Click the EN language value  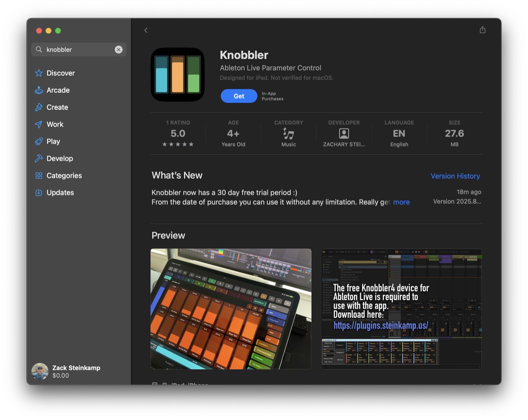click(399, 133)
